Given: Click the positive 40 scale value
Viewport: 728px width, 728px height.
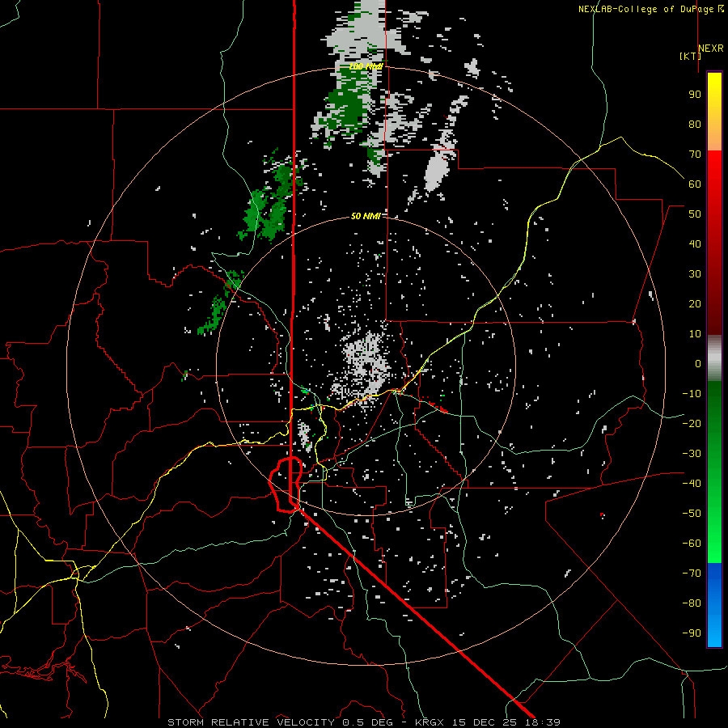Looking at the screenshot, I should click(695, 243).
